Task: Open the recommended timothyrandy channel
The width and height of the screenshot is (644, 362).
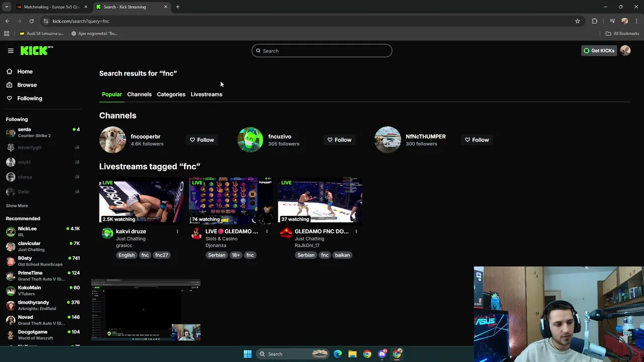Action: [x=43, y=305]
